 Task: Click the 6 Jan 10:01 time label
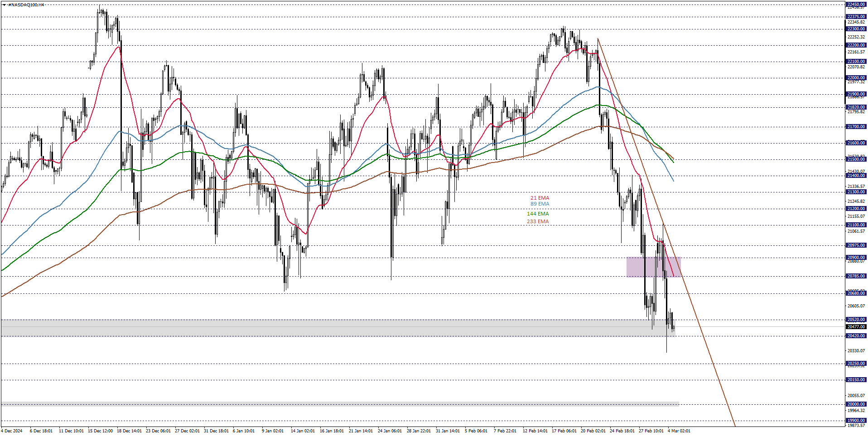[244, 431]
